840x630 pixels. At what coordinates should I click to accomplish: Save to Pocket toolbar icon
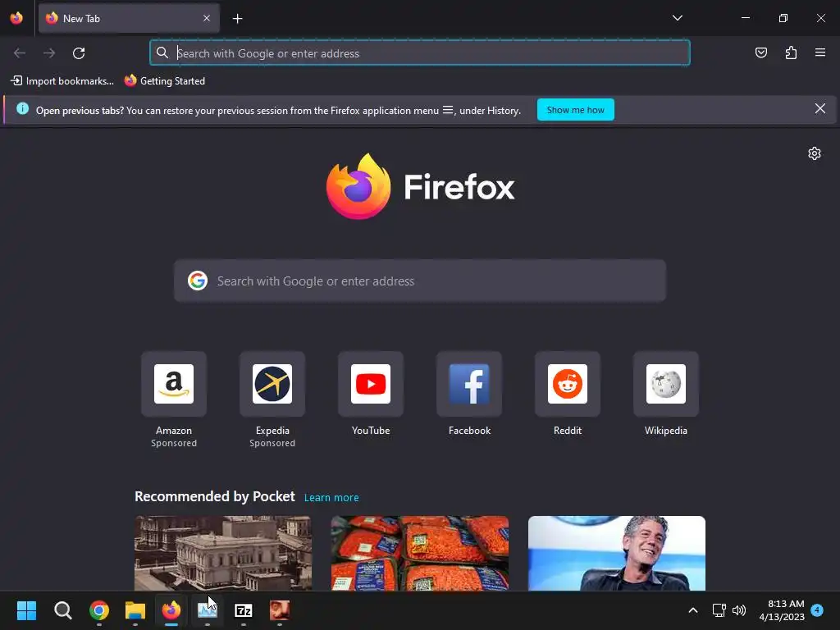tap(760, 52)
